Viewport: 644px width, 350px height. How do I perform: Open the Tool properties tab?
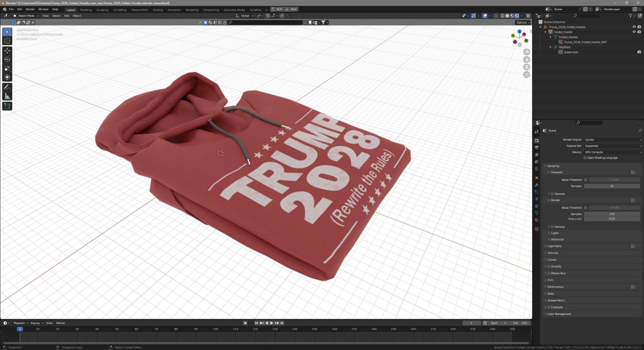(x=537, y=131)
